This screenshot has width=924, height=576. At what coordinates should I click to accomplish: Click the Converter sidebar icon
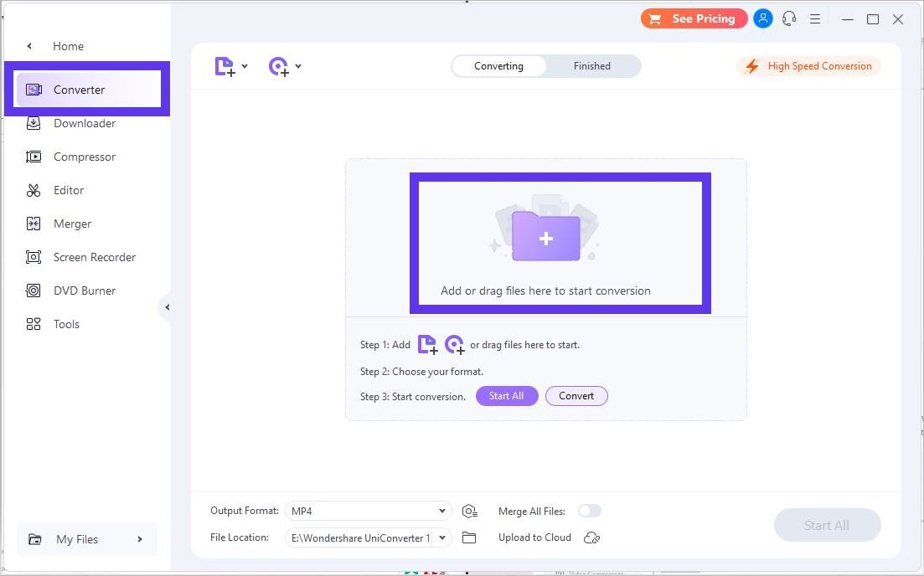[34, 90]
